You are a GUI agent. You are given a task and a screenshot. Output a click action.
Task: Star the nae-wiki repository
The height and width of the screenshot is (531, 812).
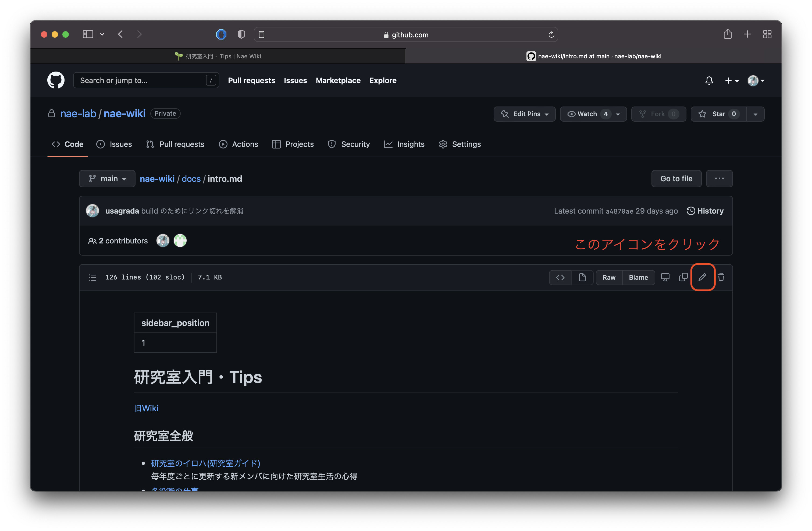pyautogui.click(x=719, y=114)
